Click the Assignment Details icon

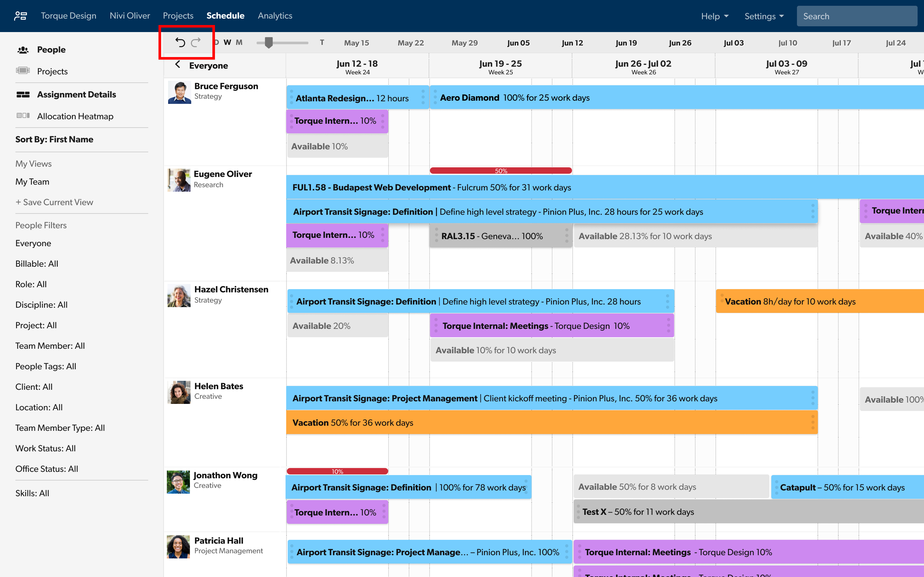coord(23,94)
